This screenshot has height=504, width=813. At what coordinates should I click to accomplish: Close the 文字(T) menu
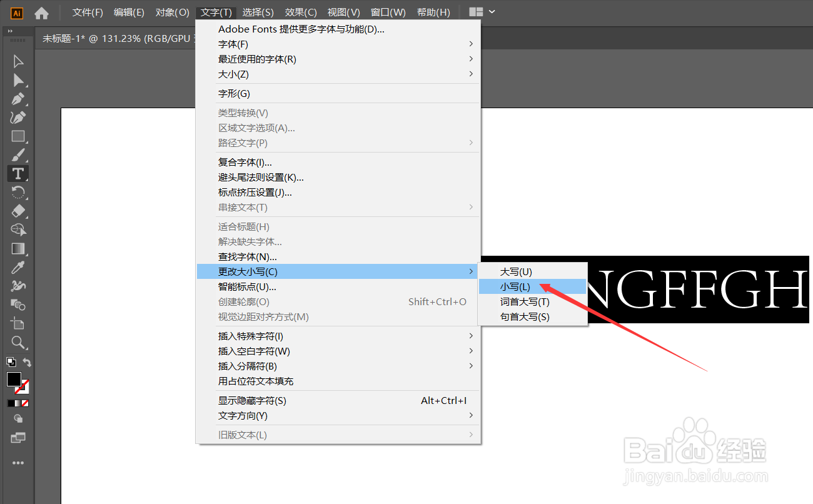(x=216, y=13)
